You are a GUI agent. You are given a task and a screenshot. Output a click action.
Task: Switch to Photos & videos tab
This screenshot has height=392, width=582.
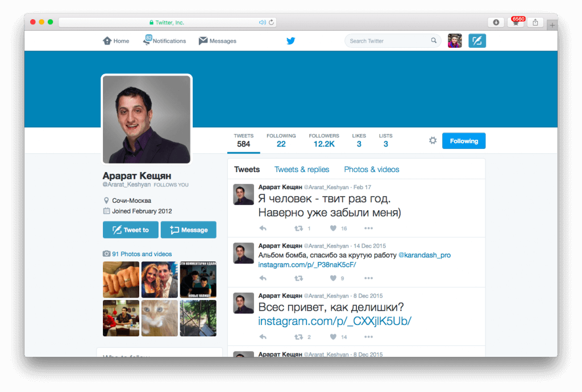pyautogui.click(x=372, y=169)
